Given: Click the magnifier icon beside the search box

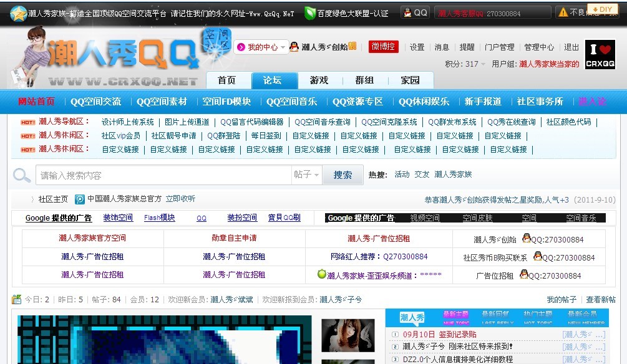Looking at the screenshot, I should click(x=22, y=175).
